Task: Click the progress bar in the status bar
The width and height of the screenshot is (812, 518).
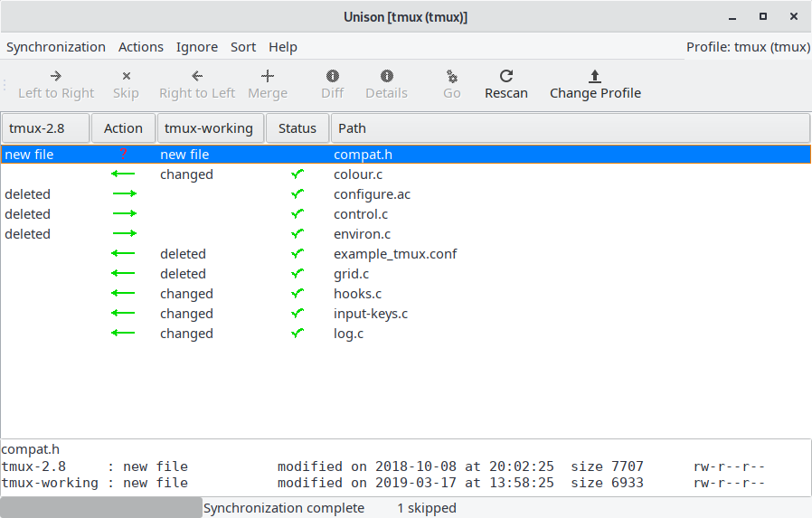Action: [x=101, y=508]
